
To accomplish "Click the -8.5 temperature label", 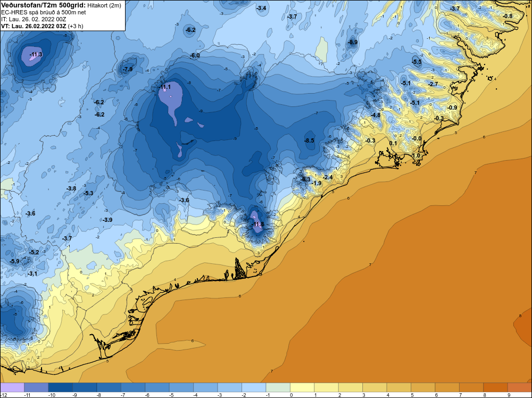I will tap(309, 140).
